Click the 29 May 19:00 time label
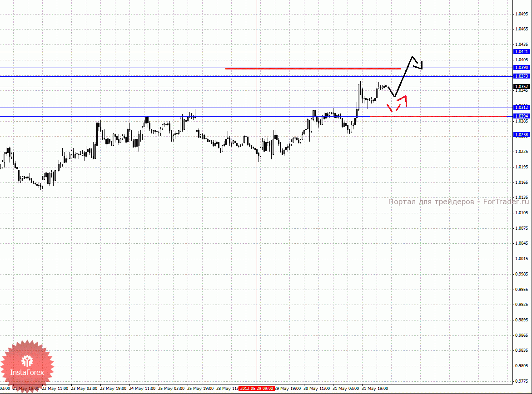Image resolution: width=532 pixels, height=394 pixels. (x=288, y=388)
